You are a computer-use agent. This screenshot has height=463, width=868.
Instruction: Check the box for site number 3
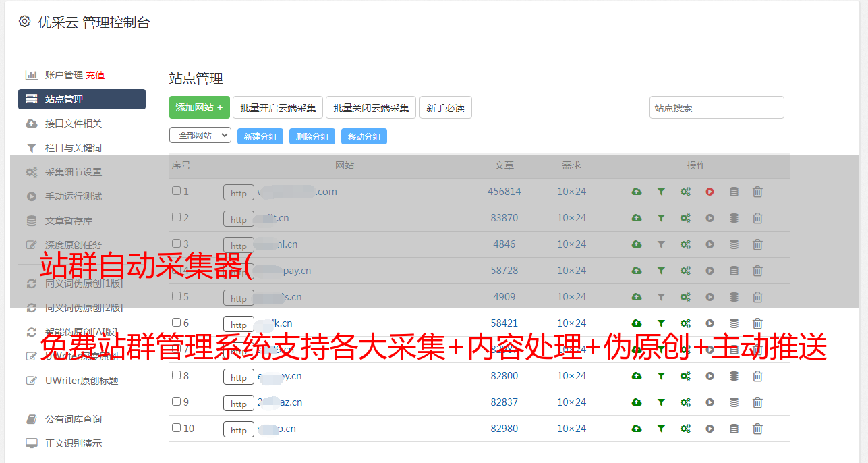(176, 244)
